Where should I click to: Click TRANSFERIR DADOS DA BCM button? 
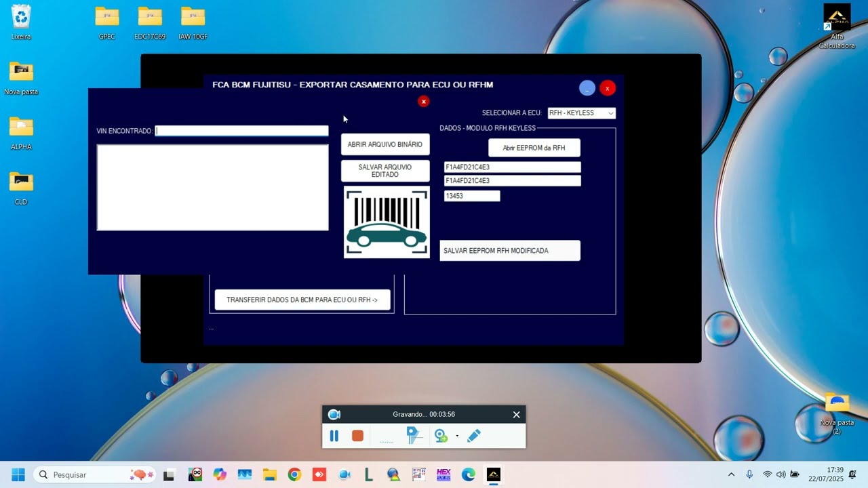302,300
